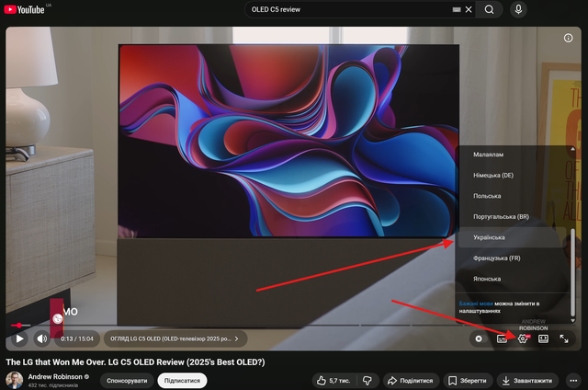Open the YouTube home logo

(25, 9)
